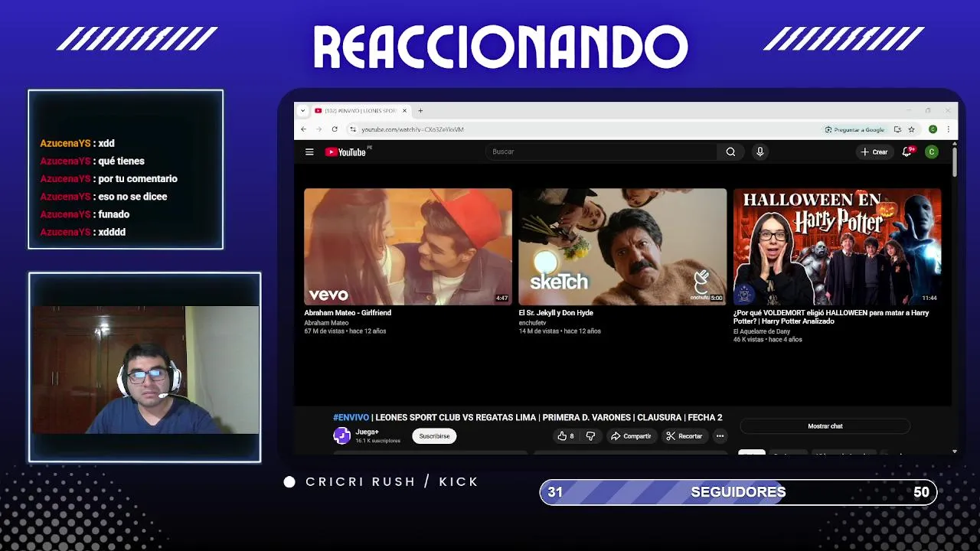
Task: Go to YouTube home via the logo
Action: (346, 152)
